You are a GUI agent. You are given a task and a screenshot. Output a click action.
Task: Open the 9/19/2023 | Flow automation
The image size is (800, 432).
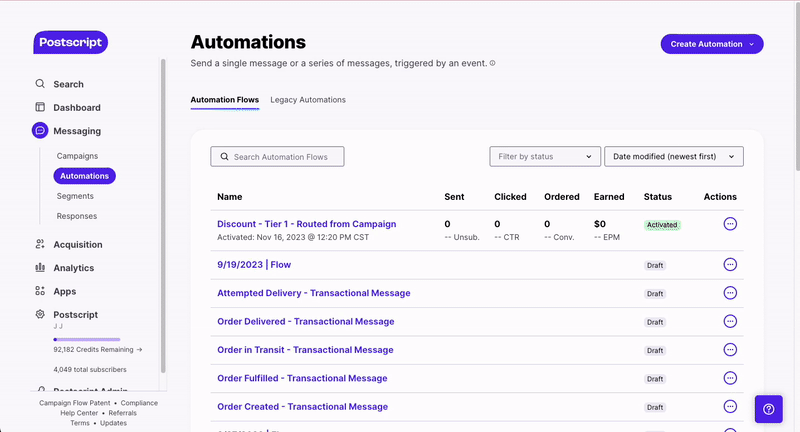pyautogui.click(x=254, y=265)
